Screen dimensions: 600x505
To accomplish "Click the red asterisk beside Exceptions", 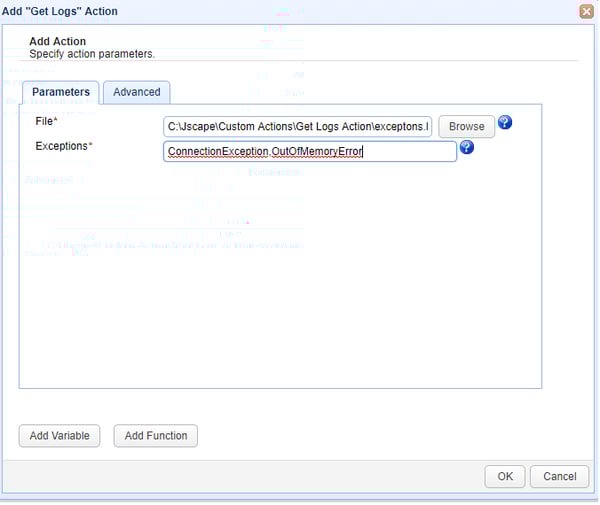I will 91,146.
